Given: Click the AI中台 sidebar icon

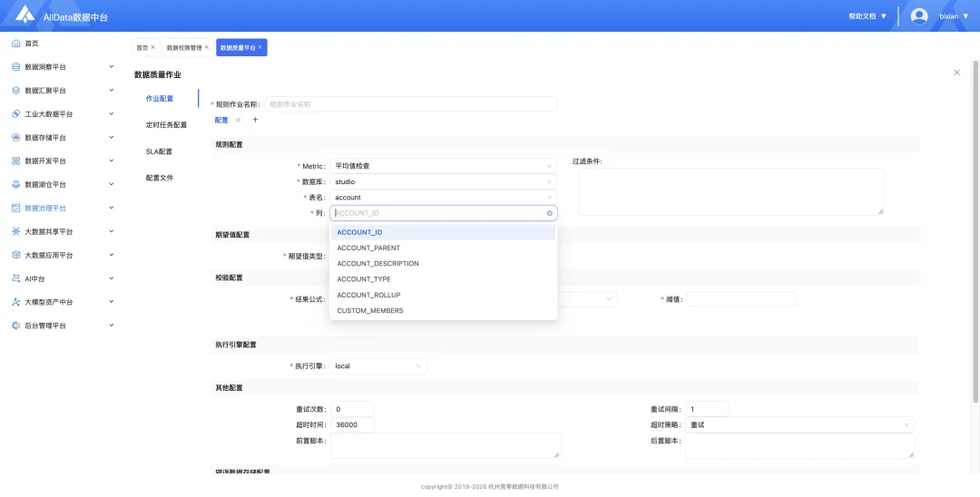Looking at the screenshot, I should pyautogui.click(x=16, y=278).
